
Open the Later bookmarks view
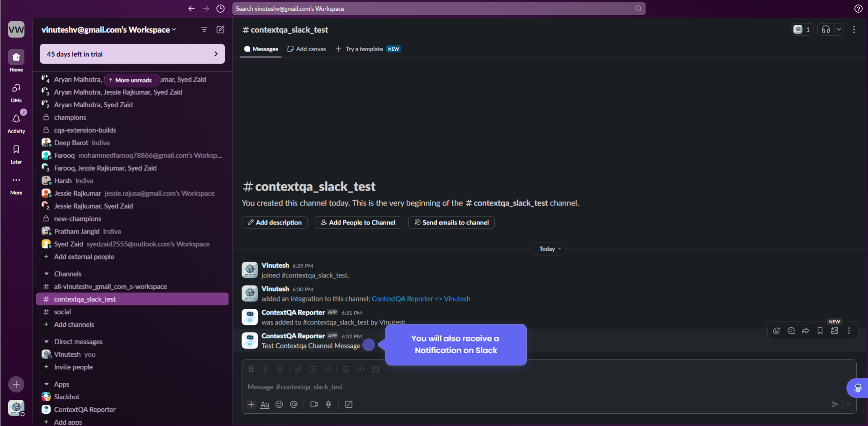pos(16,150)
